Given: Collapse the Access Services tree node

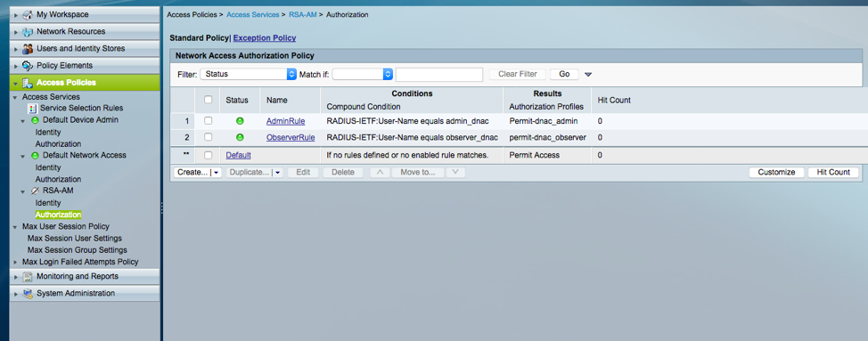Looking at the screenshot, I should (15, 97).
